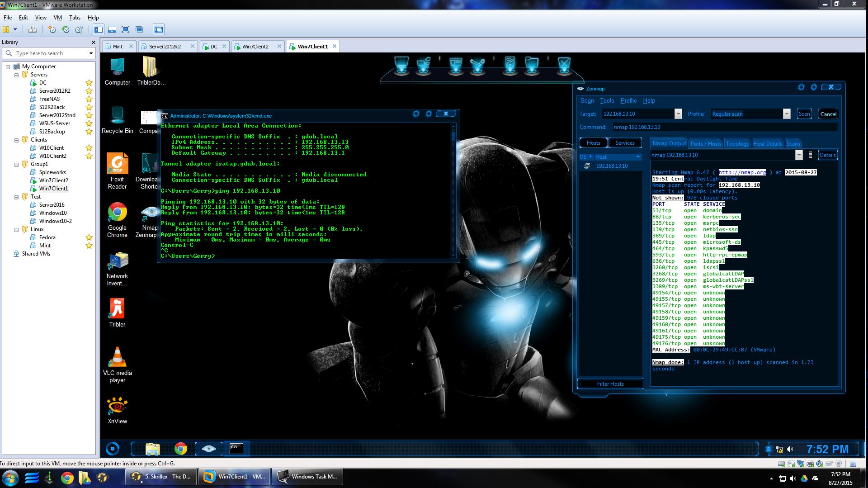Revert VM to previous snapshot icon
This screenshot has height=488, width=868.
[66, 29]
